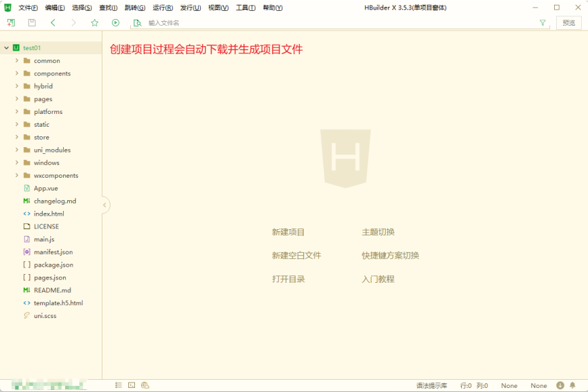This screenshot has width=588, height=392.
Task: Click the download arrow icon in status bar
Action: tap(560, 385)
